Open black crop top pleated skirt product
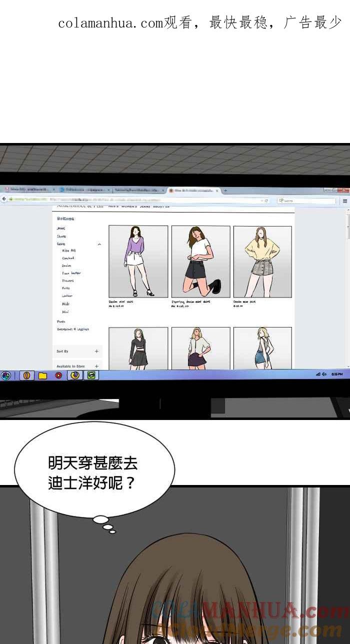This screenshot has width=350, height=644. tap(138, 348)
